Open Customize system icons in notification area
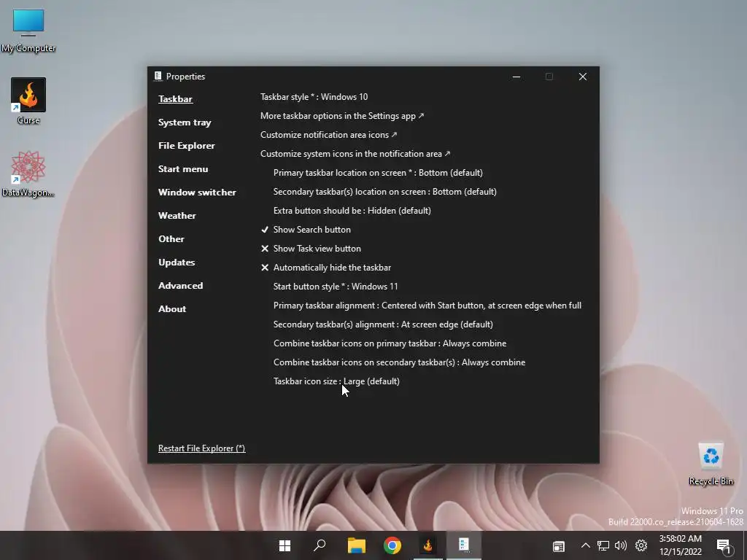 (355, 154)
